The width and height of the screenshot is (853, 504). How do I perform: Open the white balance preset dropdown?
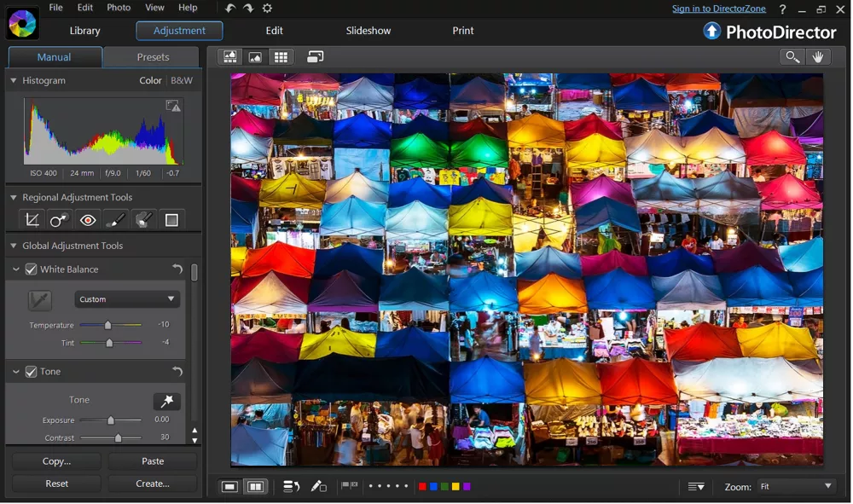tap(126, 299)
